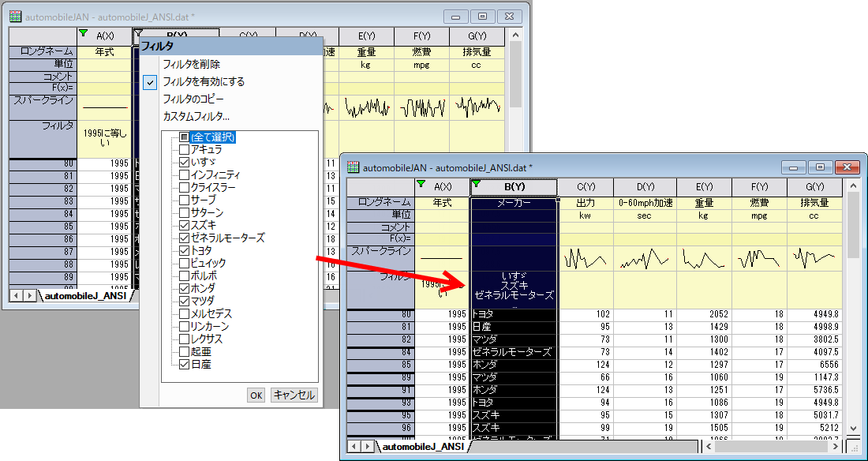This screenshot has height=461, width=868.
Task: Toggle the (全て選択) select-all checkbox
Action: [185, 137]
